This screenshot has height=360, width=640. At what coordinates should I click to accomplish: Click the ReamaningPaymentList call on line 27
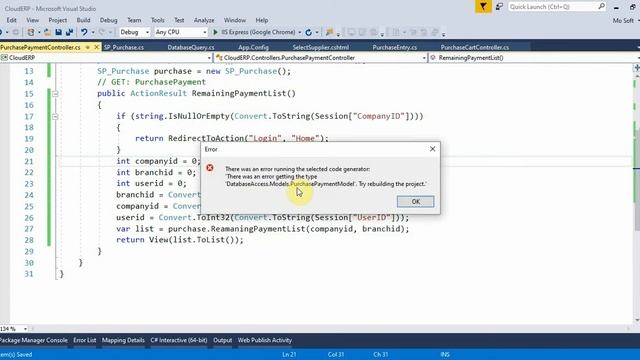[258, 229]
